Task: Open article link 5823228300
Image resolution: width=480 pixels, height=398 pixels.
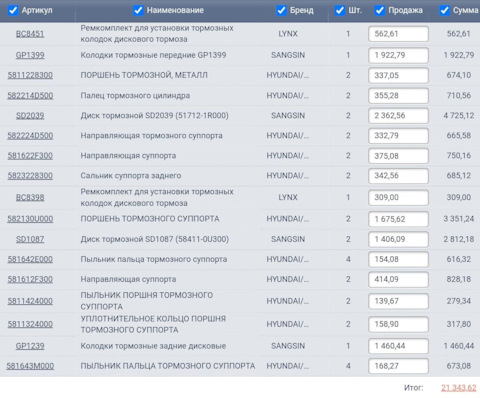Action: [30, 176]
